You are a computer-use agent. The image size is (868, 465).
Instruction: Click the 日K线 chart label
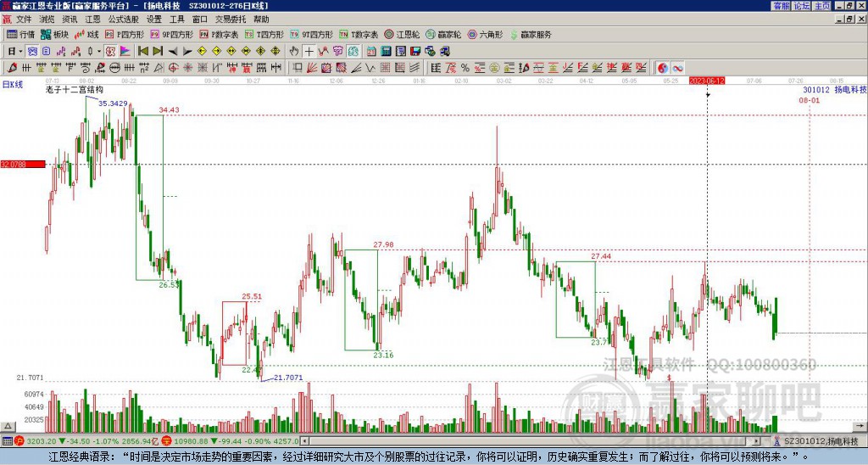coord(12,85)
